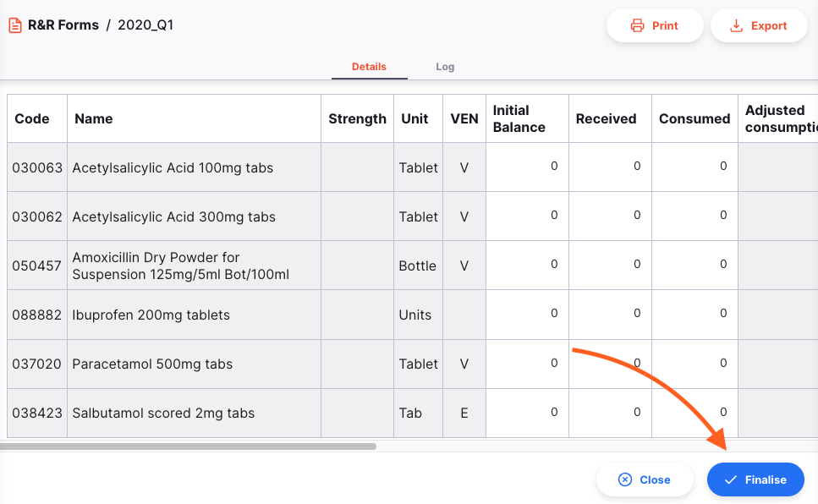
Task: Edit Received for Acetylsalicylic Acid 100mg tabs
Action: (x=610, y=167)
